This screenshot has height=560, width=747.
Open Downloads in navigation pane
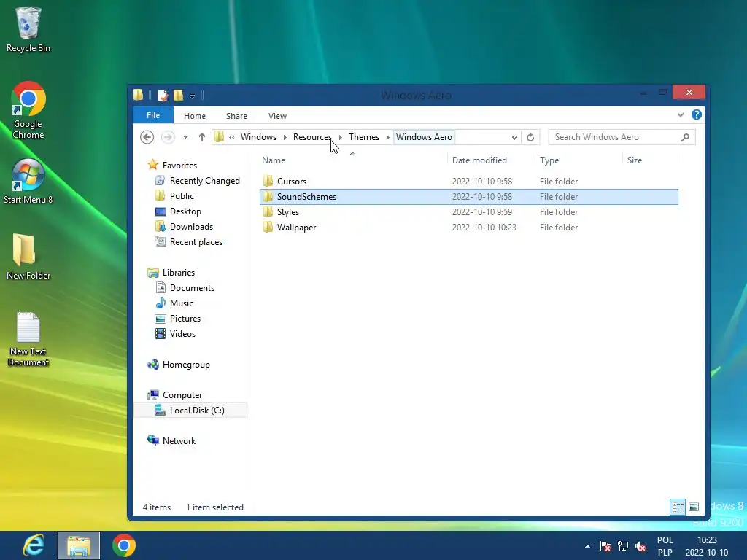click(191, 227)
